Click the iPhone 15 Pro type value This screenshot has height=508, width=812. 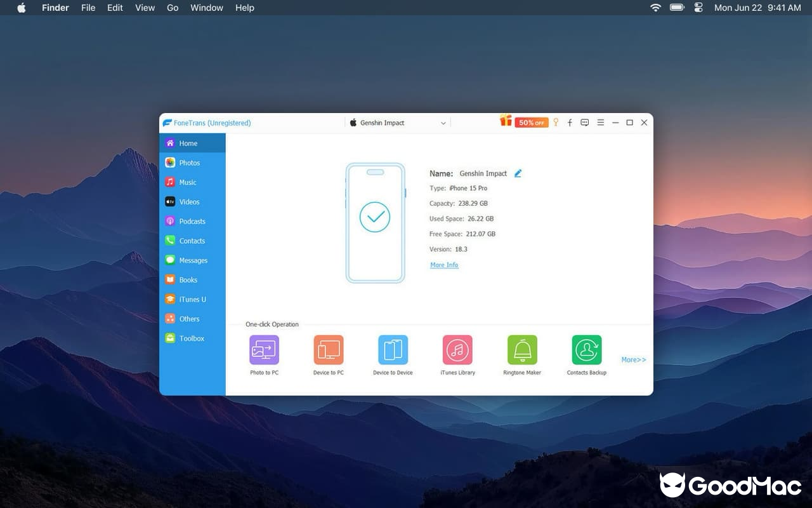coord(468,188)
